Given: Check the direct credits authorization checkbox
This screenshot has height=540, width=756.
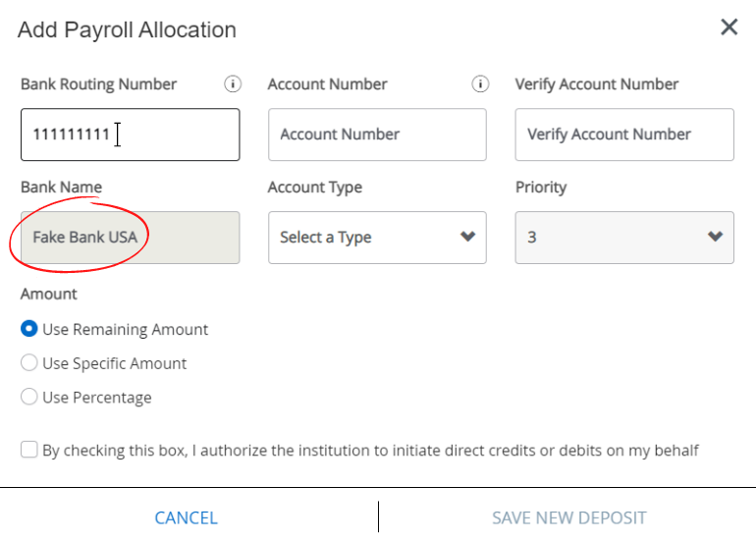Looking at the screenshot, I should (28, 450).
